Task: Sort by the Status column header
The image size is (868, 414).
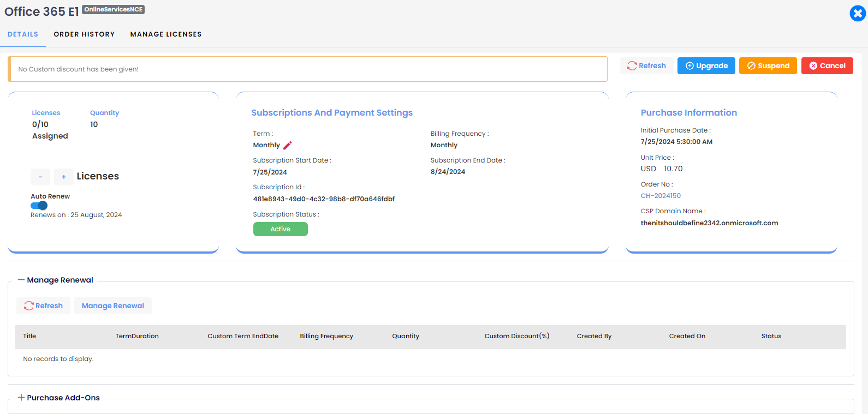Action: tap(771, 336)
